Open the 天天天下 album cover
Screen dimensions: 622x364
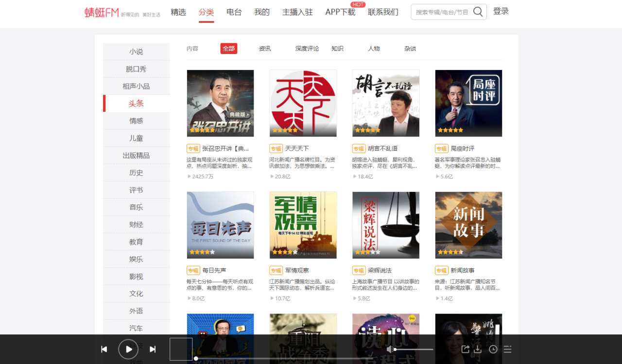[x=303, y=103]
